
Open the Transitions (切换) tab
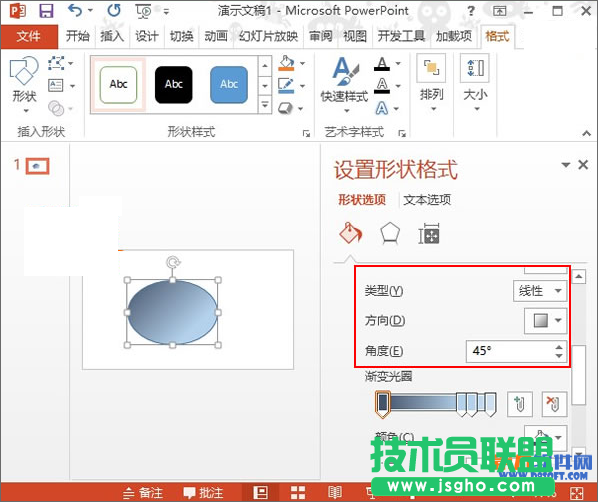click(x=181, y=37)
